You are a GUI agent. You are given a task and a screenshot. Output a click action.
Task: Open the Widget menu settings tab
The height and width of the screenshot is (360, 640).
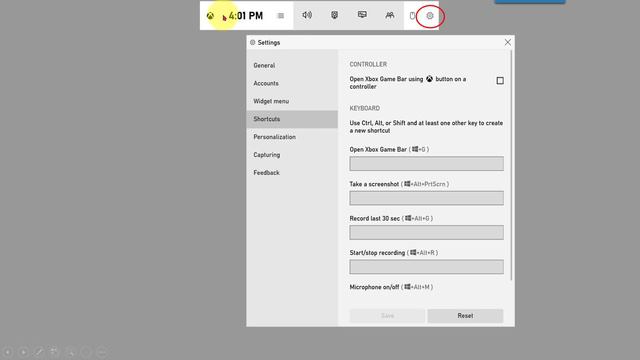[292, 101]
